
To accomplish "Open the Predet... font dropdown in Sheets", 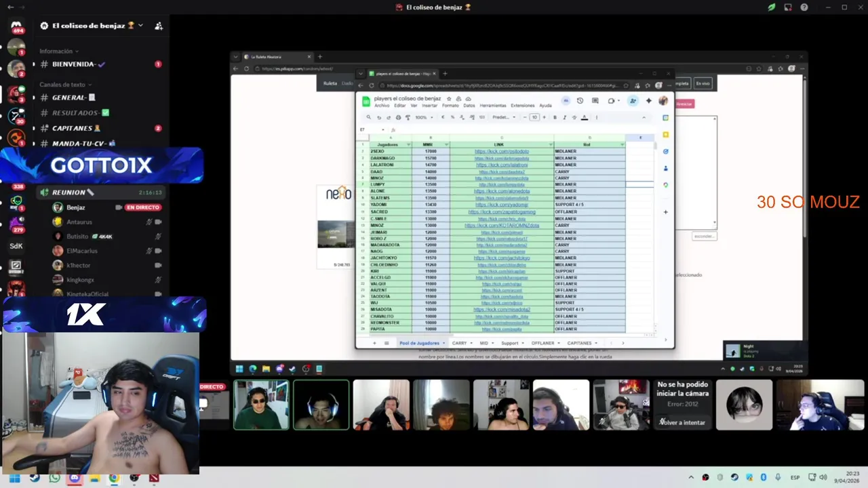I will click(x=504, y=117).
